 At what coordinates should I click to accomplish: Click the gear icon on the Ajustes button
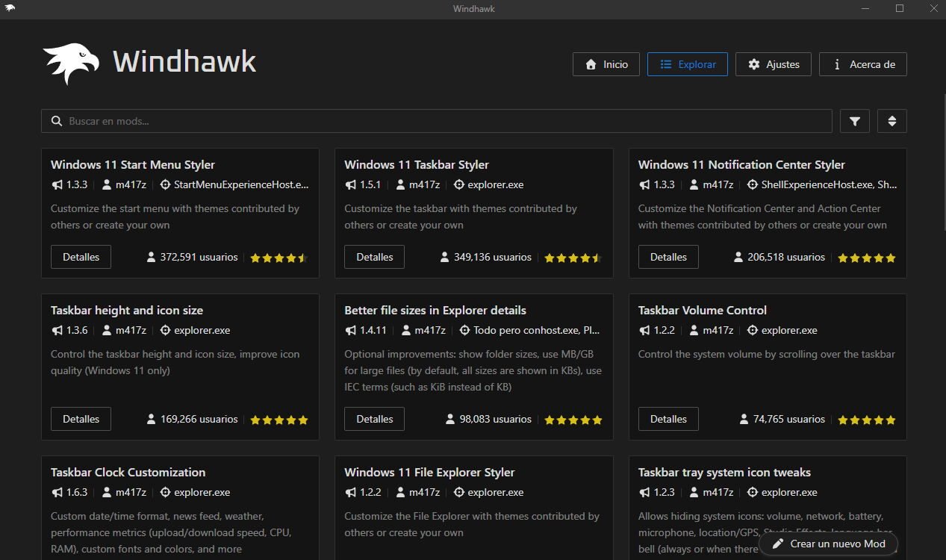(x=753, y=64)
